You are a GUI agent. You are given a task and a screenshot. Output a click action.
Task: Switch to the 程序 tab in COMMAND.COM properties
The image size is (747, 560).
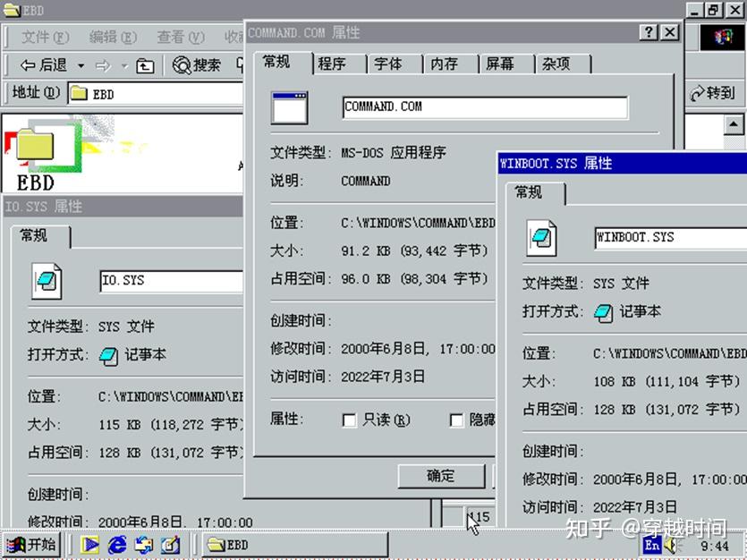click(x=335, y=64)
